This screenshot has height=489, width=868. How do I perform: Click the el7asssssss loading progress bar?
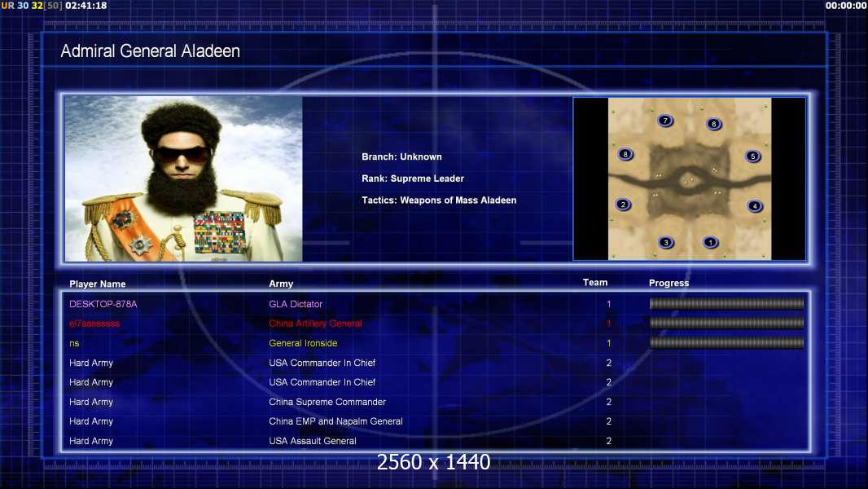(x=726, y=323)
